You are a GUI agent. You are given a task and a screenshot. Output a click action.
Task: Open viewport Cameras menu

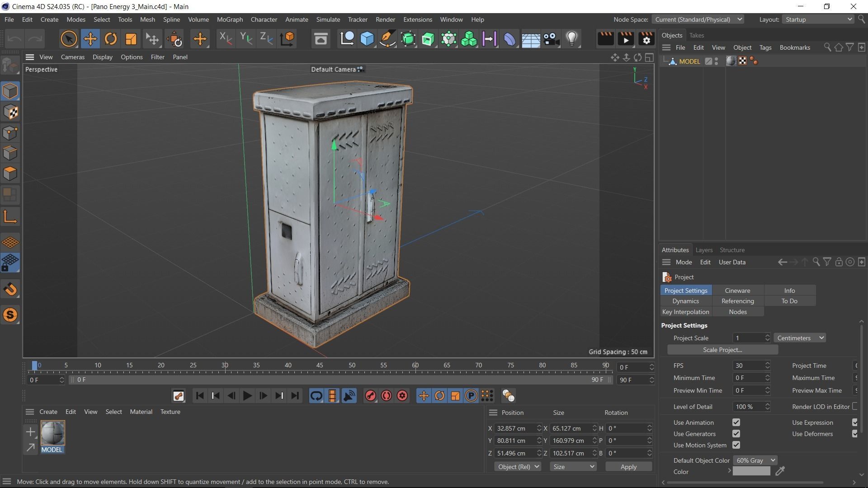tap(72, 57)
